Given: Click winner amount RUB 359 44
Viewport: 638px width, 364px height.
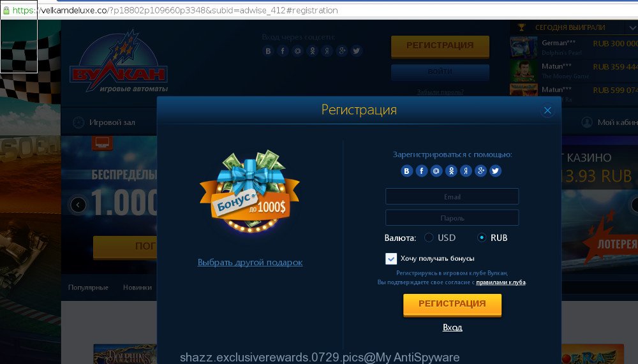Looking at the screenshot, I should [615, 67].
